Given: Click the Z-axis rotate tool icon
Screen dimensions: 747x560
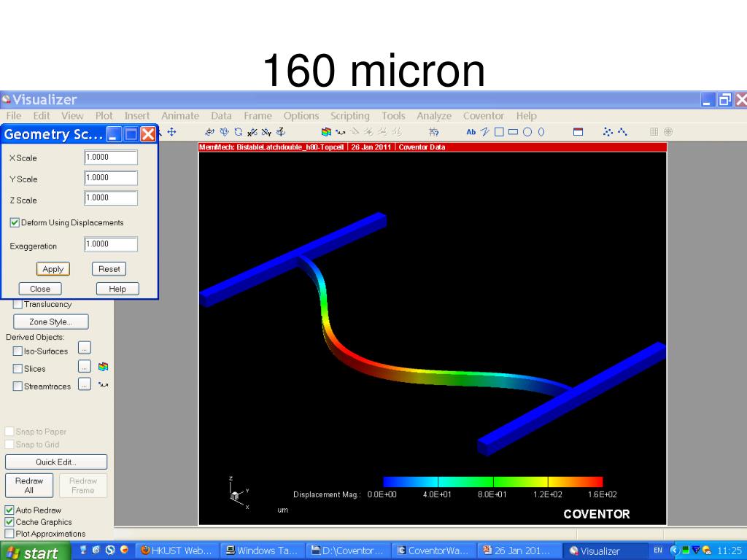Looking at the screenshot, I should coord(281,132).
